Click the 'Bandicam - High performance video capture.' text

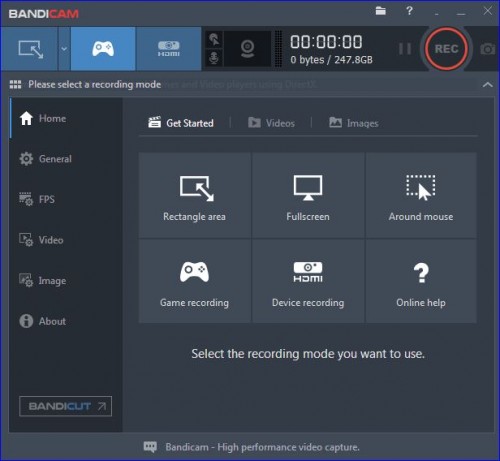(x=263, y=447)
